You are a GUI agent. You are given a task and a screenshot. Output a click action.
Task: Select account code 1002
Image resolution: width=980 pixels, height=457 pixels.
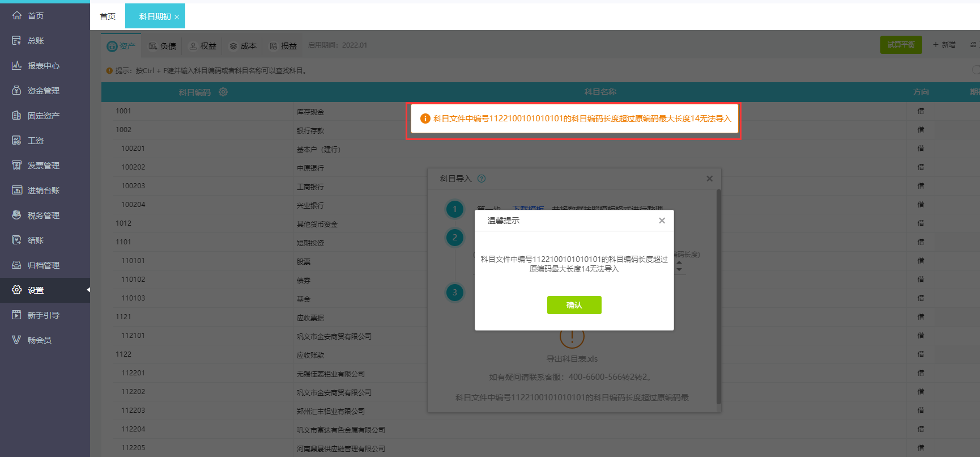[123, 130]
